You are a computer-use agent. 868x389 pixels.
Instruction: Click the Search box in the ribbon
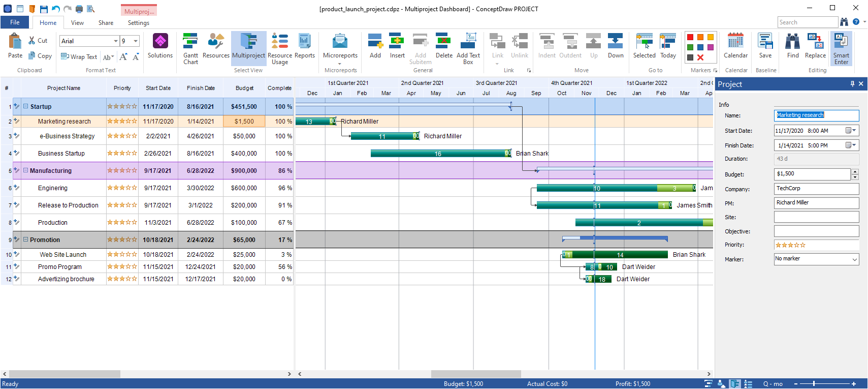[x=808, y=22]
